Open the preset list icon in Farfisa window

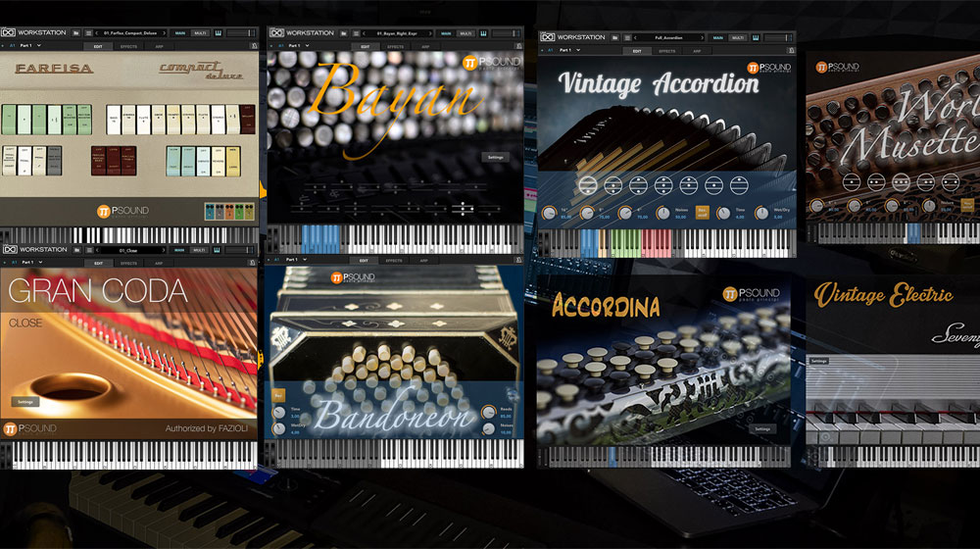(x=89, y=33)
